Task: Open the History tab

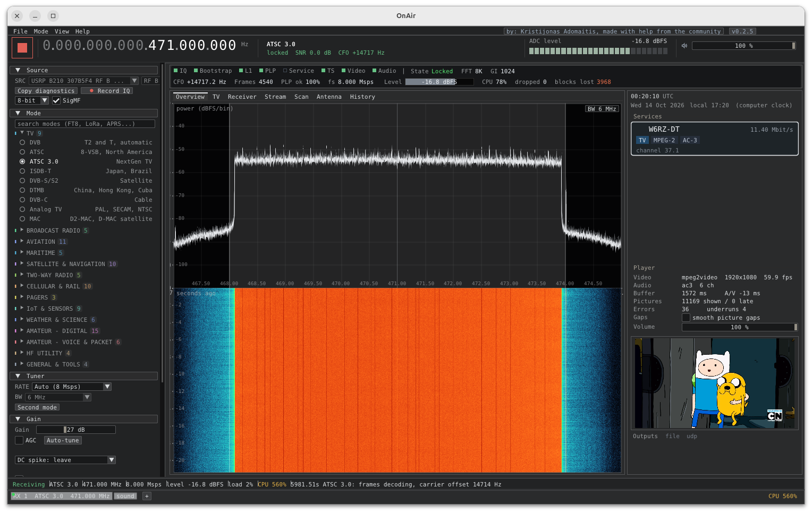Action: (x=362, y=97)
